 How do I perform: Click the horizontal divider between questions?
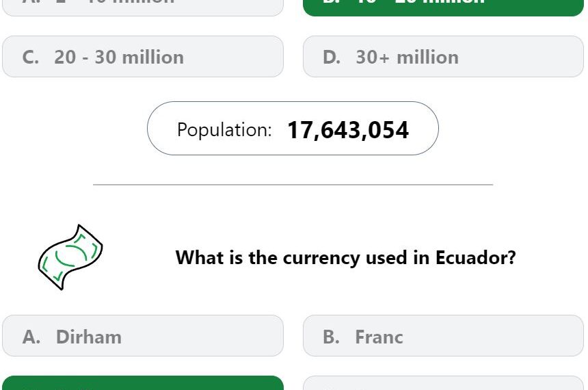coord(293,185)
